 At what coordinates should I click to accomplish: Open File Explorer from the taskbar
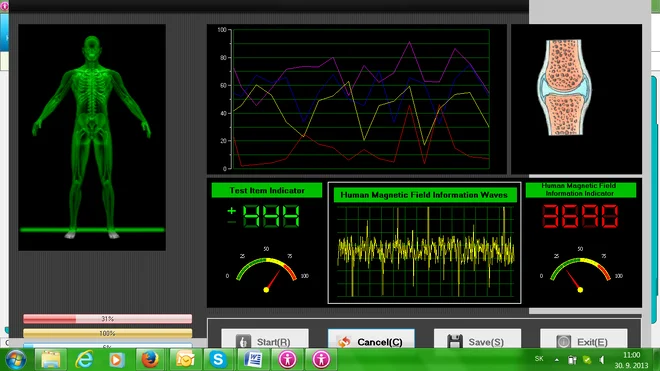click(50, 360)
